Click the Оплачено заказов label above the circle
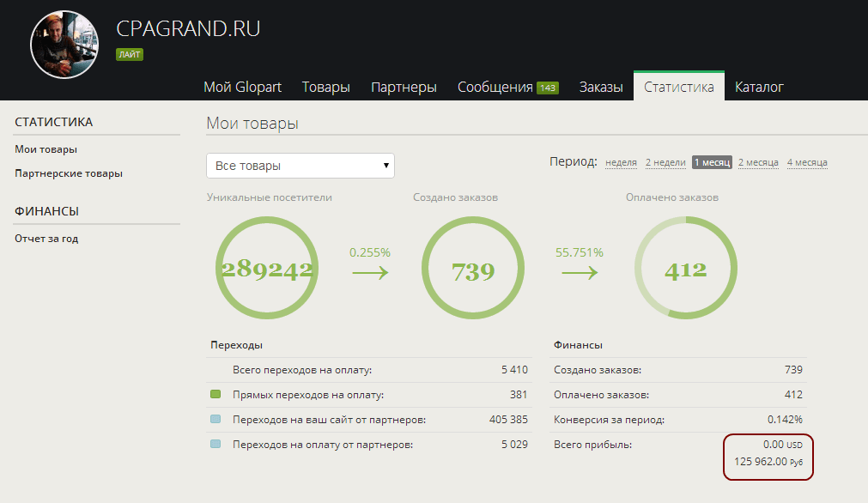868x503 pixels. point(672,197)
